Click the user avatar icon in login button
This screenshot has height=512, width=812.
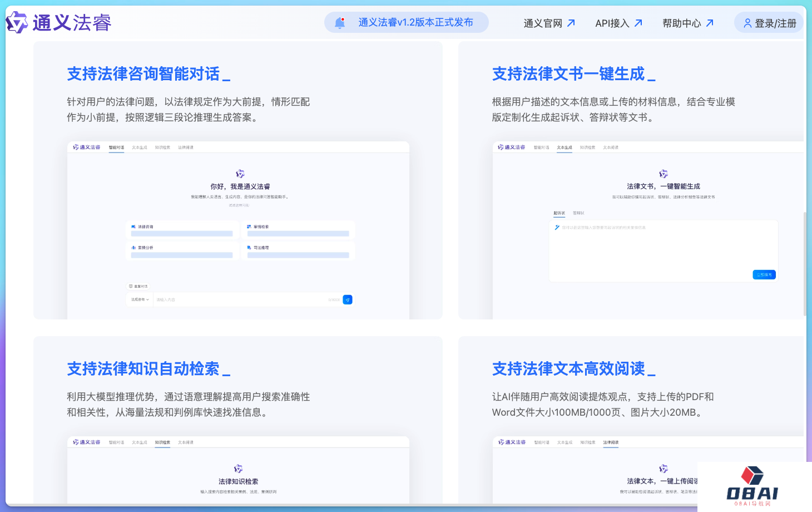(x=747, y=23)
